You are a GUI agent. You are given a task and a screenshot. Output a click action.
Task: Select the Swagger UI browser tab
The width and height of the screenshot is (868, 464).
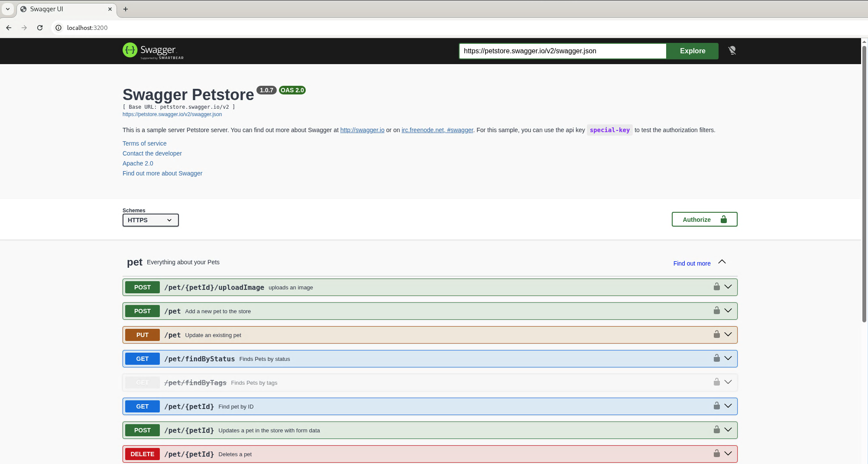point(66,9)
